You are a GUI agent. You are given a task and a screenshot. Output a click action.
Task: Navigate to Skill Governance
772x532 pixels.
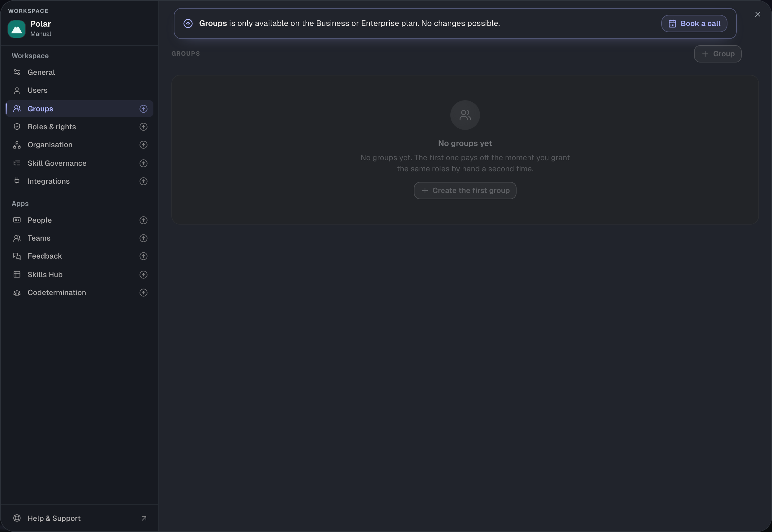(x=80, y=163)
